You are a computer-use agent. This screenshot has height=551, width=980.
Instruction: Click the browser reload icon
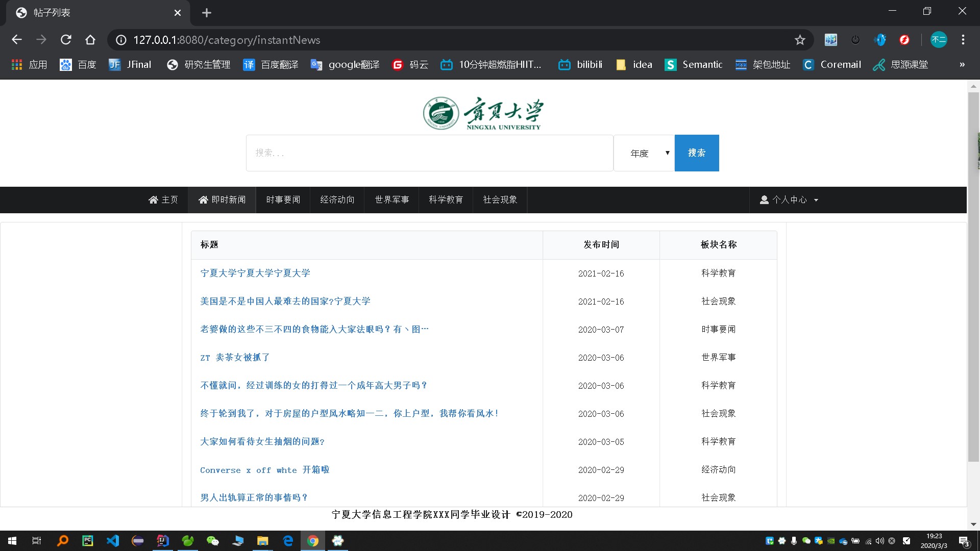click(x=66, y=40)
